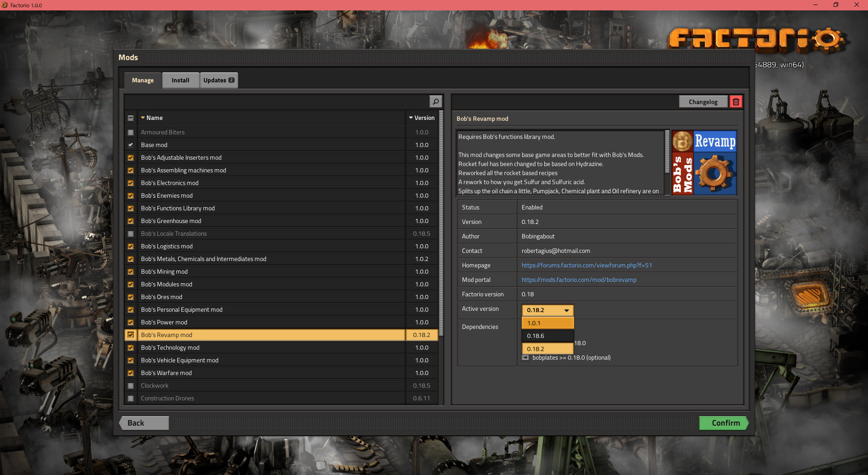This screenshot has width=868, height=475.
Task: Click the Name column sort arrow
Action: click(x=143, y=118)
